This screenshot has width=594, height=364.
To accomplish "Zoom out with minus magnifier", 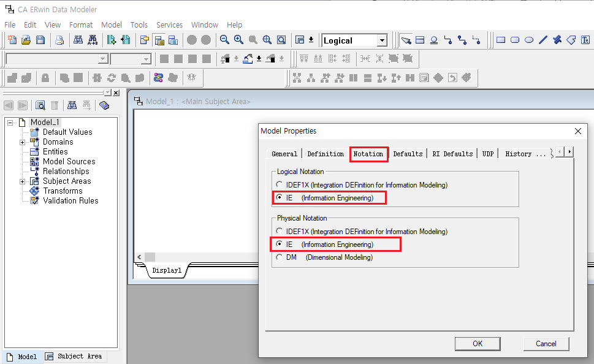I will tap(224, 40).
